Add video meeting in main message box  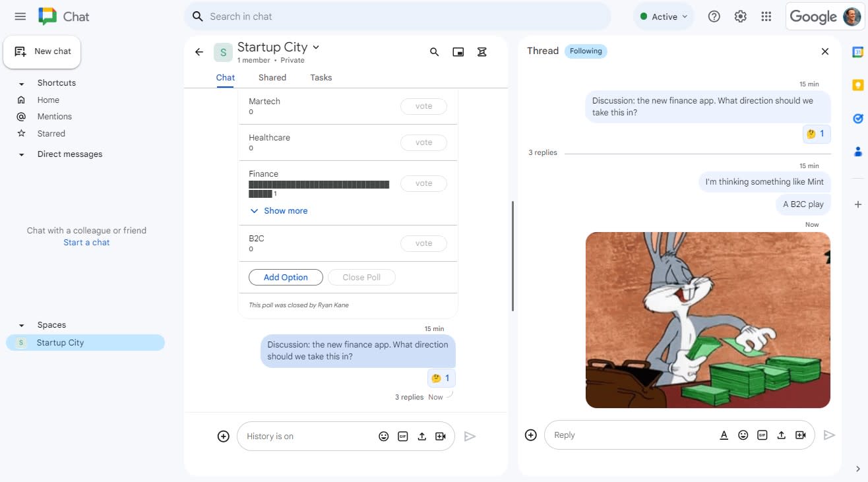[x=441, y=436]
